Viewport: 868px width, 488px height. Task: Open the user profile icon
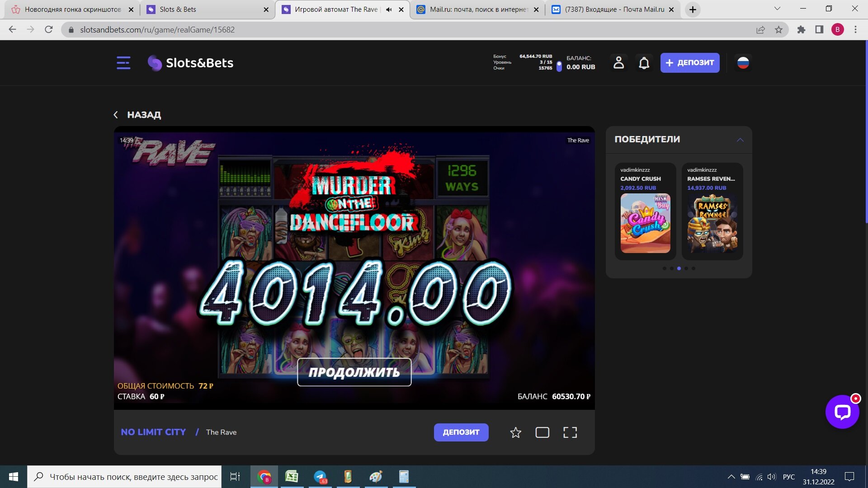pos(618,63)
